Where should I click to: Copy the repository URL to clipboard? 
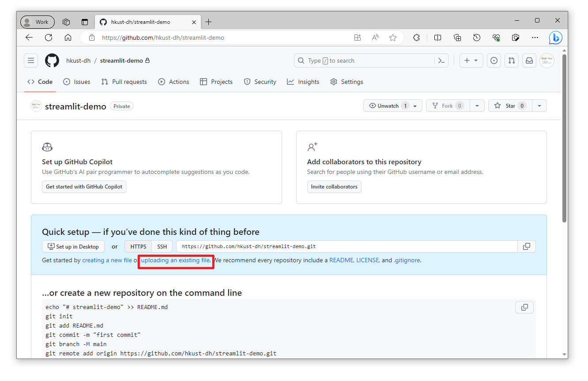tap(527, 246)
